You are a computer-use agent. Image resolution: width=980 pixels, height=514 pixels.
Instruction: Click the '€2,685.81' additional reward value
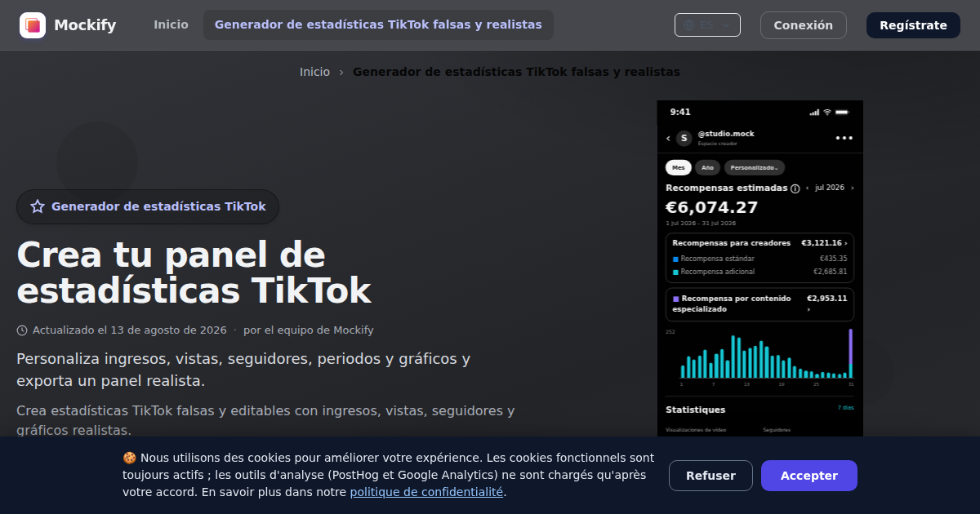[x=831, y=272]
